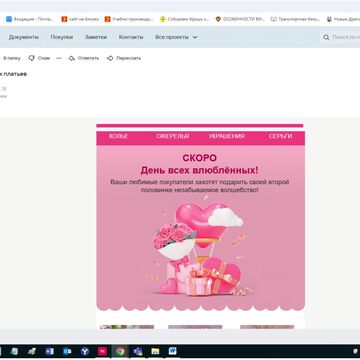The height and width of the screenshot is (360, 360).
Task: Open Google Chrome from the taskbar
Action: tap(120, 351)
